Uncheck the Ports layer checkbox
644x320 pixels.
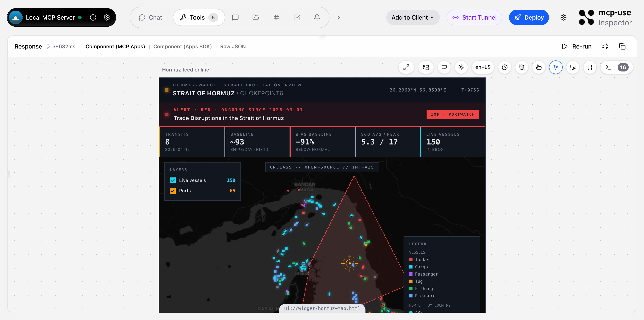[x=172, y=191]
